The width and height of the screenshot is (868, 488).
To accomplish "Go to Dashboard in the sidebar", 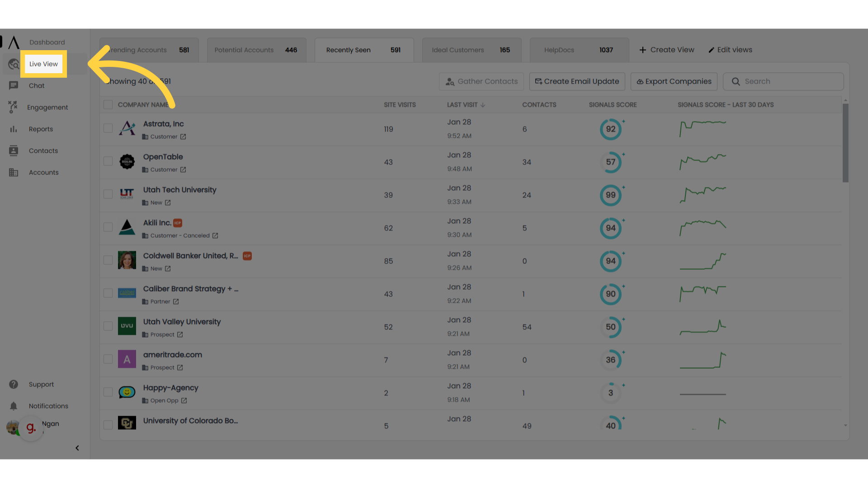I will tap(47, 42).
